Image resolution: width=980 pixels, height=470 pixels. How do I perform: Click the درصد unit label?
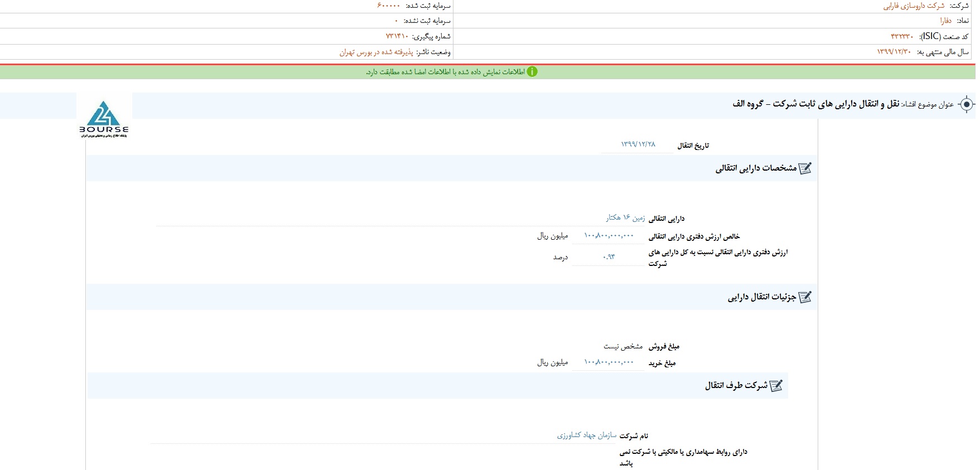[x=561, y=257]
